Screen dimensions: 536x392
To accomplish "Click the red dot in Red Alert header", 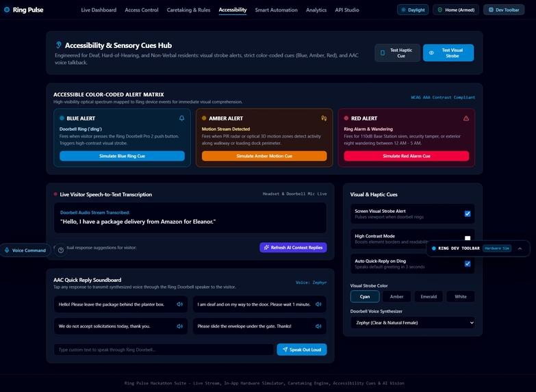I will click(346, 118).
